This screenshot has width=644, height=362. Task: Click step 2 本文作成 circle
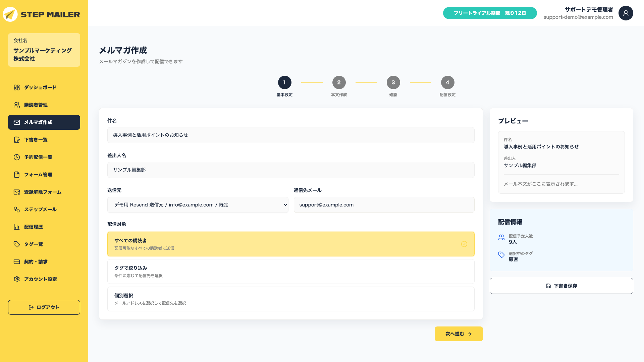coord(339,82)
